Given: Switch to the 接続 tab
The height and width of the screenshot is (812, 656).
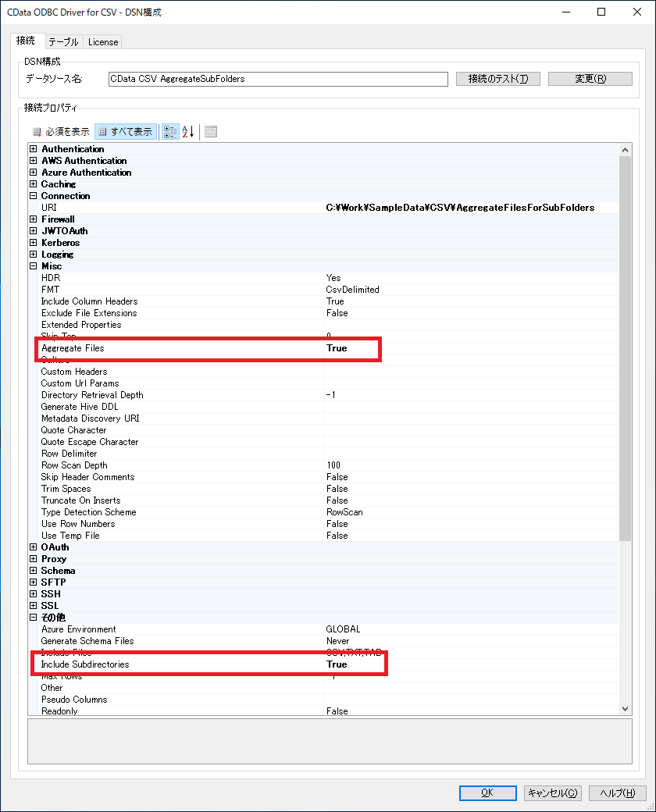Looking at the screenshot, I should pyautogui.click(x=26, y=41).
